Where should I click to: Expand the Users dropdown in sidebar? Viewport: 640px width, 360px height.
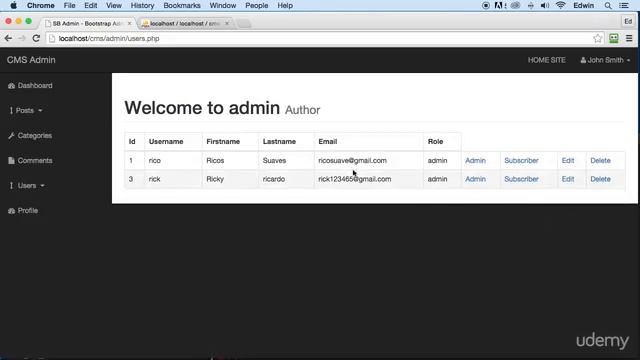point(27,186)
